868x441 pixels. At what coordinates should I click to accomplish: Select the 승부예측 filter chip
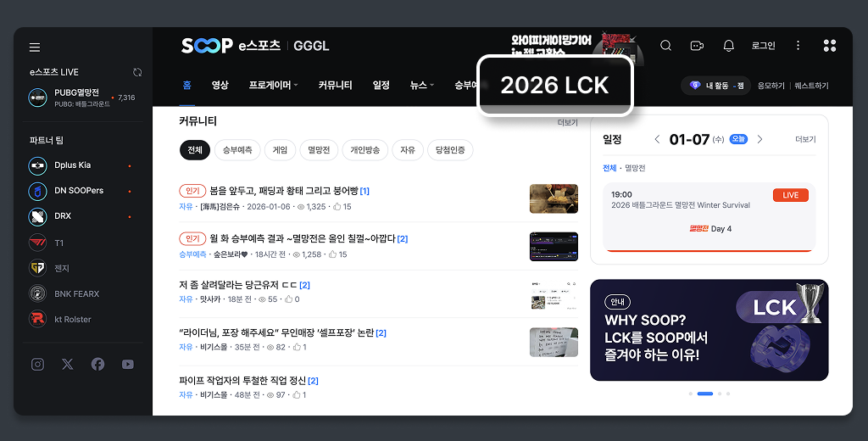(237, 150)
